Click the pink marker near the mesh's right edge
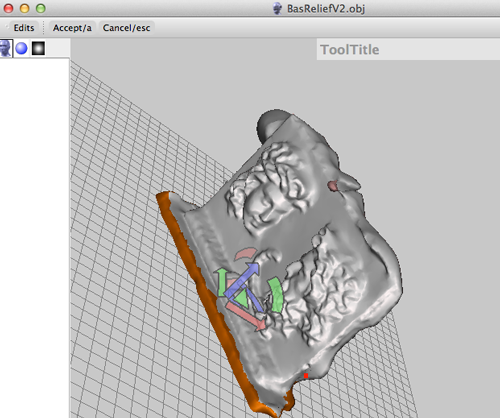The height and width of the screenshot is (418, 500). click(333, 186)
